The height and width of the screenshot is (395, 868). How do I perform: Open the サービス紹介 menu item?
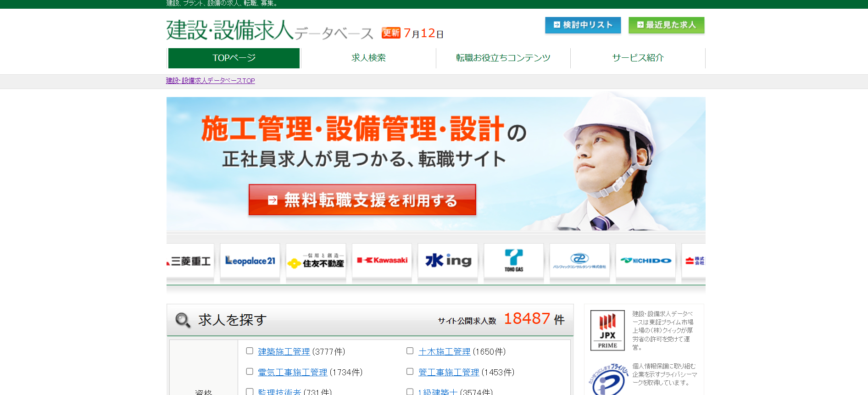[638, 58]
